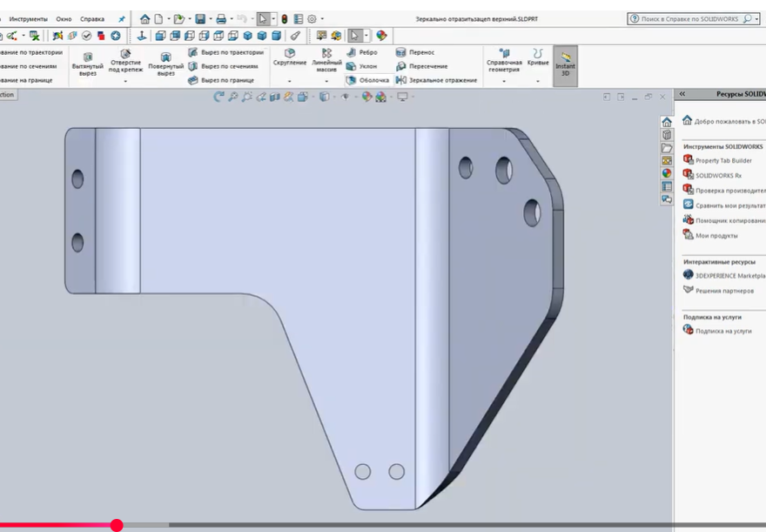Click the flashlight icon in the second toolbar

[x=295, y=36]
